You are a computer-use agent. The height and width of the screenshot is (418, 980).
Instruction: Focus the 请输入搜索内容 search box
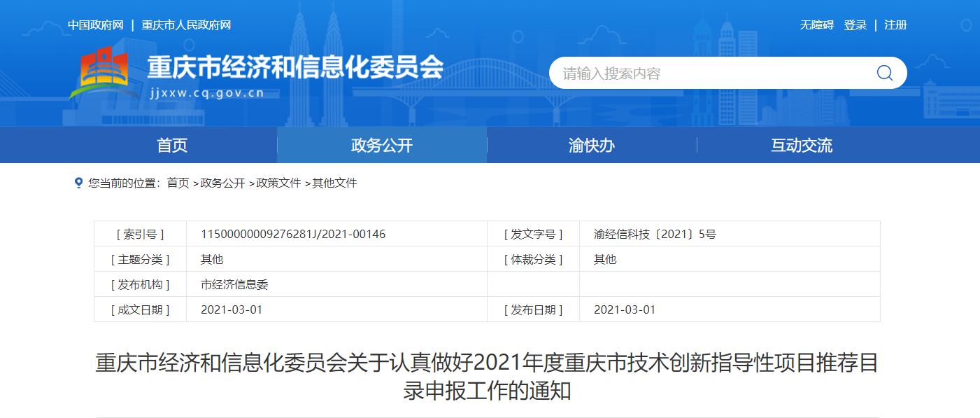706,73
